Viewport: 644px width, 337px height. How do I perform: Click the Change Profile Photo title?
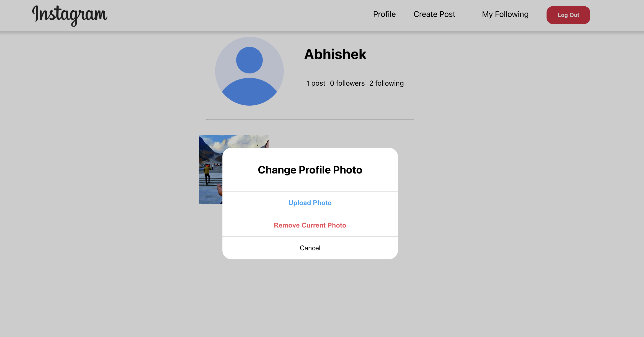coord(310,170)
